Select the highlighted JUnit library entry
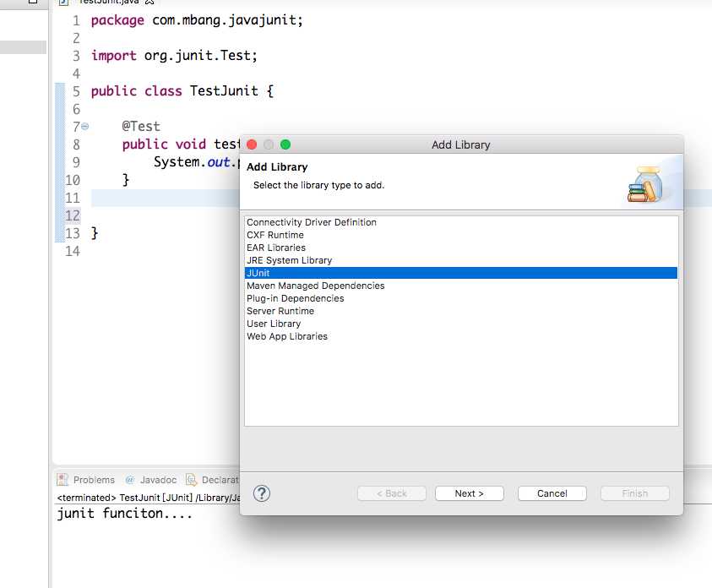The width and height of the screenshot is (712, 588). (x=461, y=273)
